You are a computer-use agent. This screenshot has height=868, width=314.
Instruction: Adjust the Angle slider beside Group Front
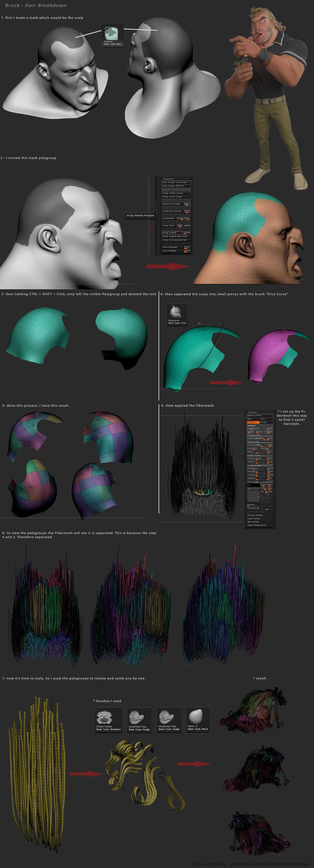(x=180, y=226)
